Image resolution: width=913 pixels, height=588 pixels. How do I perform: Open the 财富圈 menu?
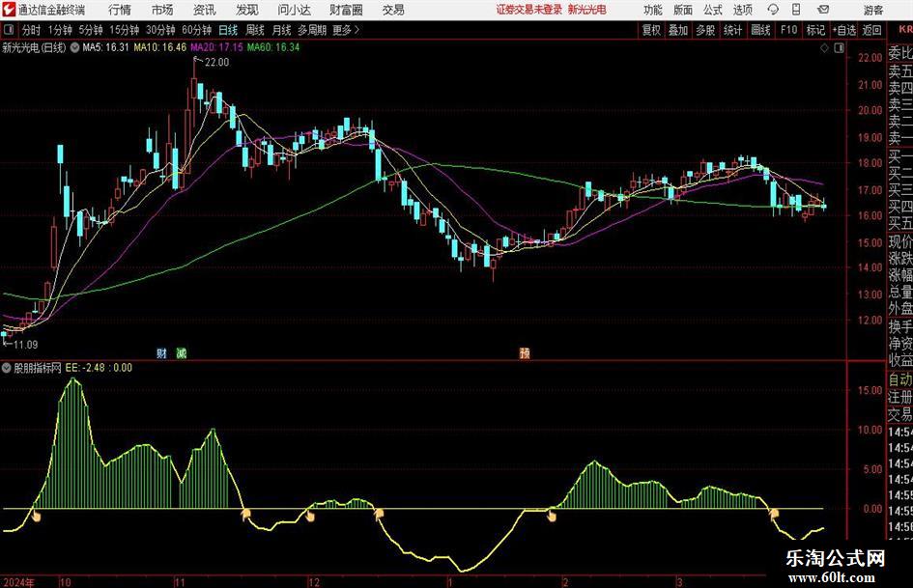click(346, 10)
